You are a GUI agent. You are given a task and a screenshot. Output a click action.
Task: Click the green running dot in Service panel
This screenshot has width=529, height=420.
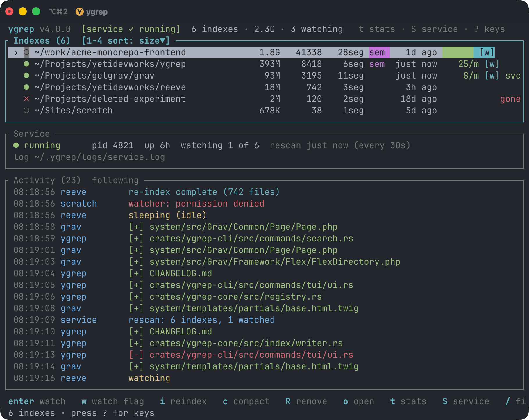(x=16, y=145)
